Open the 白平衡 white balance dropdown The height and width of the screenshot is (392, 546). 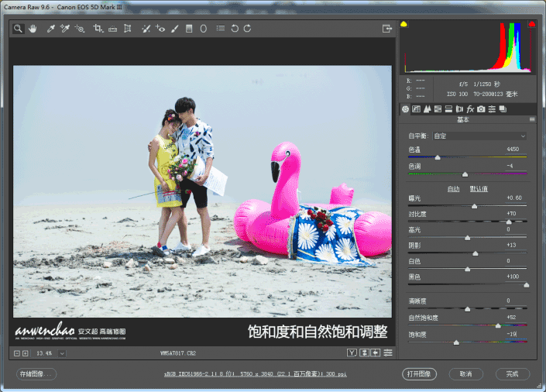(x=479, y=136)
